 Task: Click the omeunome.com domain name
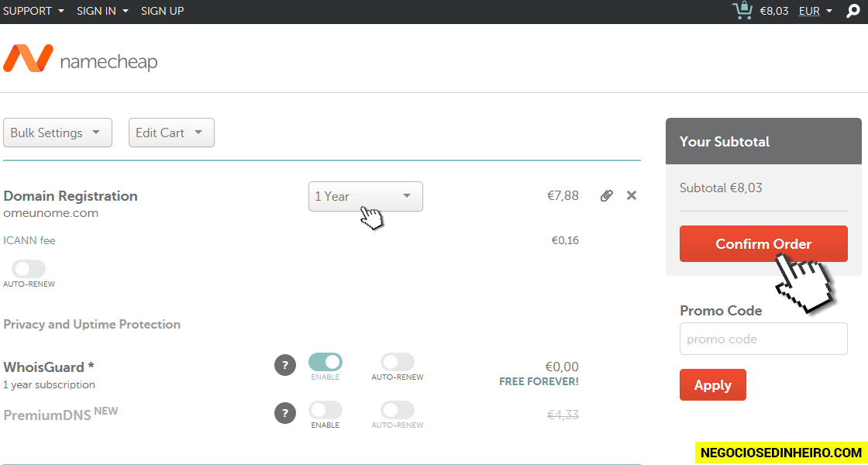51,213
